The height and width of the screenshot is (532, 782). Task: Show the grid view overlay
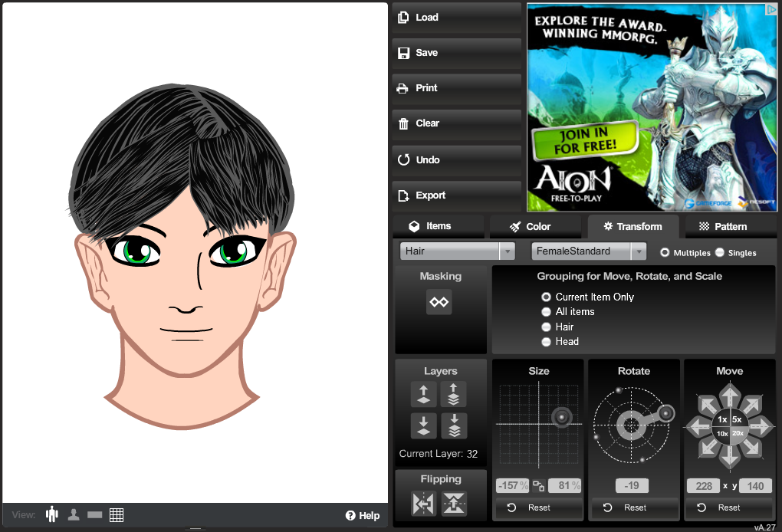[x=117, y=514]
